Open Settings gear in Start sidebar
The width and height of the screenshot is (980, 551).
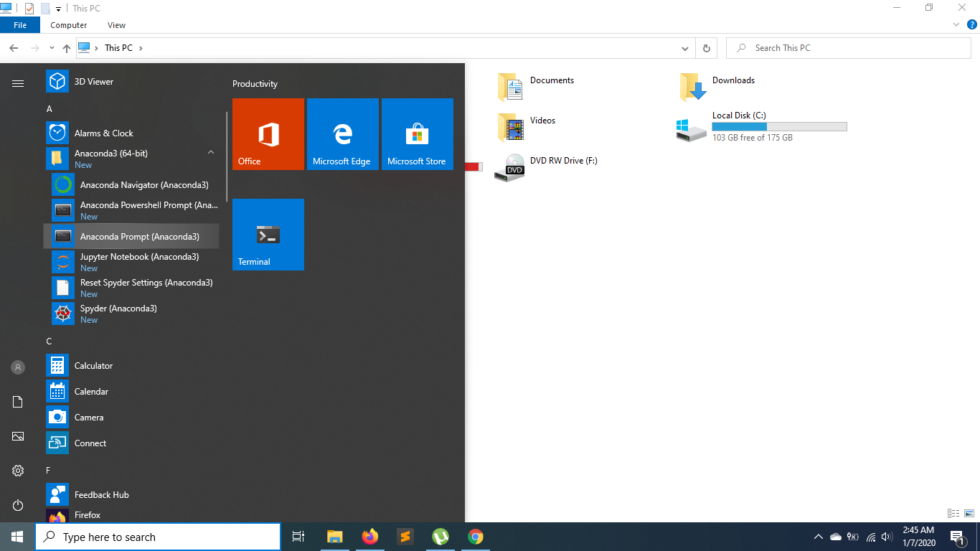pyautogui.click(x=18, y=471)
